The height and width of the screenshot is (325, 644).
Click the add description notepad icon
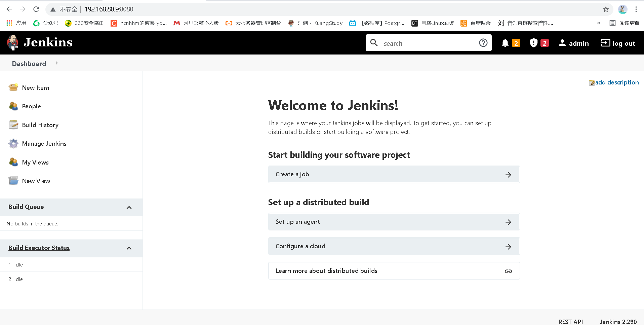click(592, 83)
